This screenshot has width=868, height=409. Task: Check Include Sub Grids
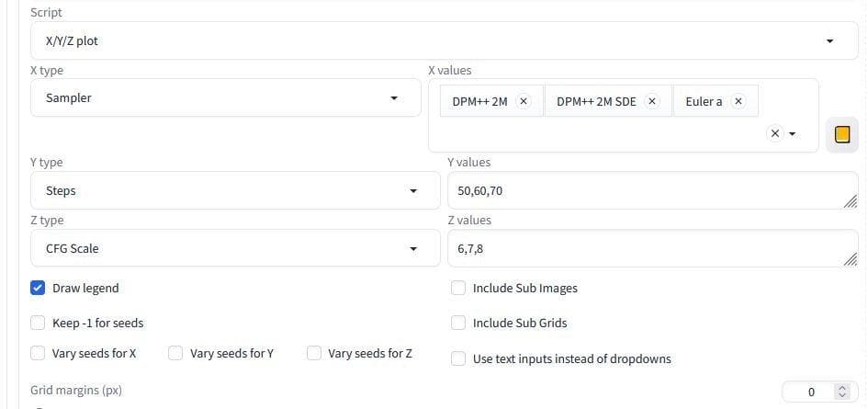(x=458, y=324)
